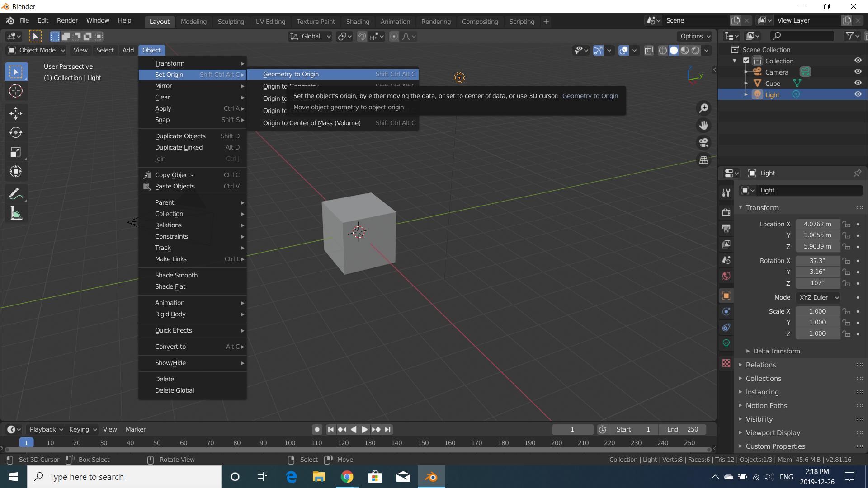The width and height of the screenshot is (868, 488).
Task: Open the View Layer properties tab
Action: [x=726, y=244]
